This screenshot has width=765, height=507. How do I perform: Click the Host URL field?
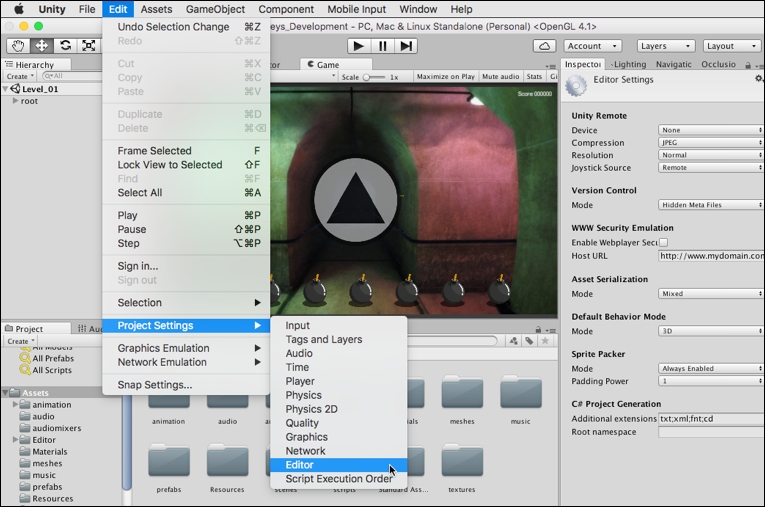tap(711, 256)
